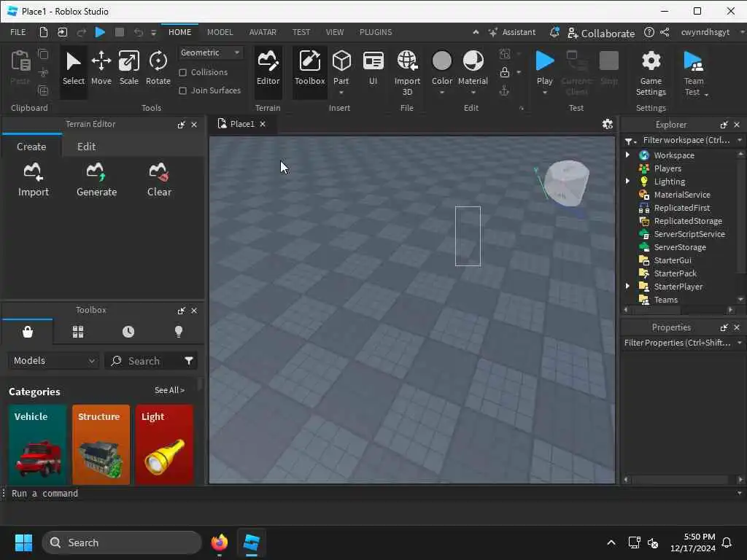This screenshot has width=747, height=560.
Task: Click See All categories link
Action: (169, 390)
